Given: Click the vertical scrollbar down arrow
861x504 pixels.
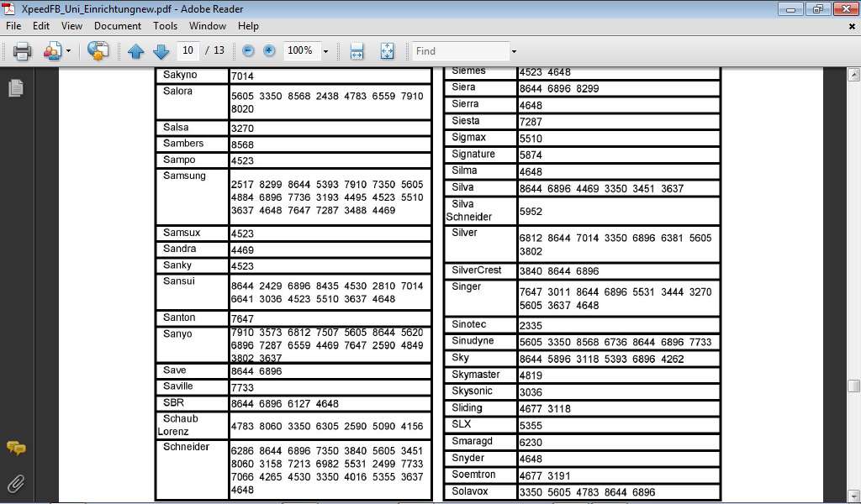Looking at the screenshot, I should pos(853,495).
